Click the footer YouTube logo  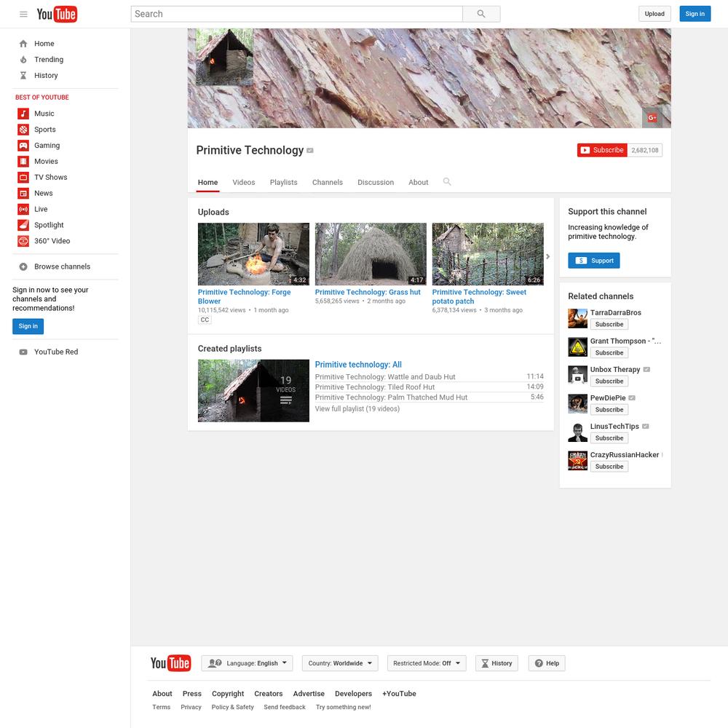tap(170, 663)
